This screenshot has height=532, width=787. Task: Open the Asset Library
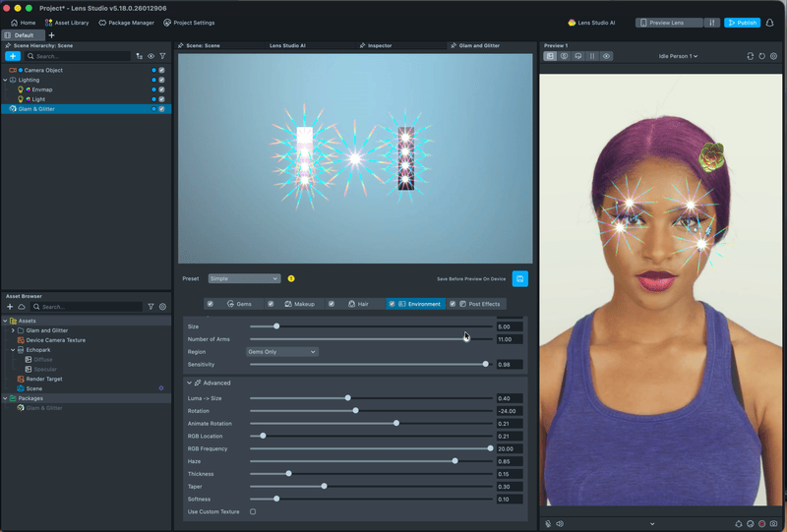coord(66,23)
